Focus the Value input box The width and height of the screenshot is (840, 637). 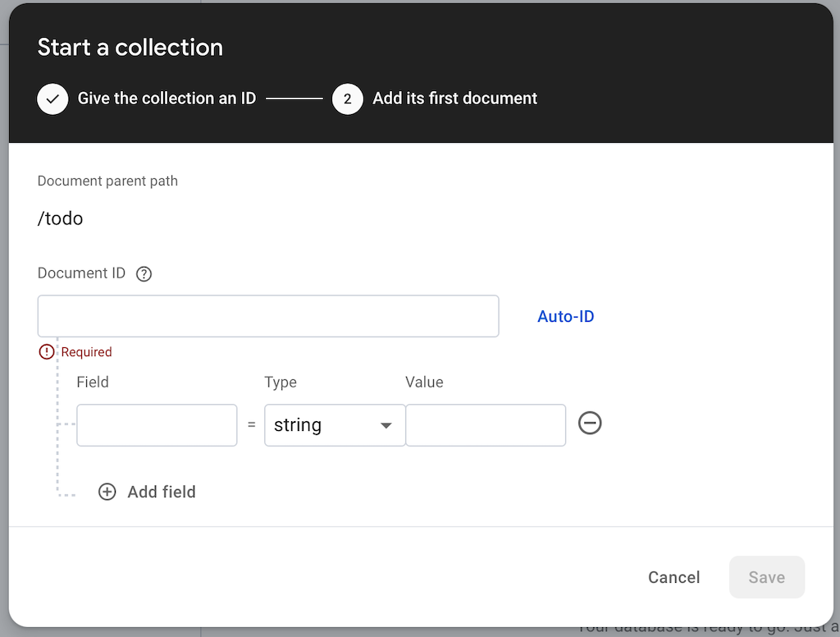coord(486,425)
